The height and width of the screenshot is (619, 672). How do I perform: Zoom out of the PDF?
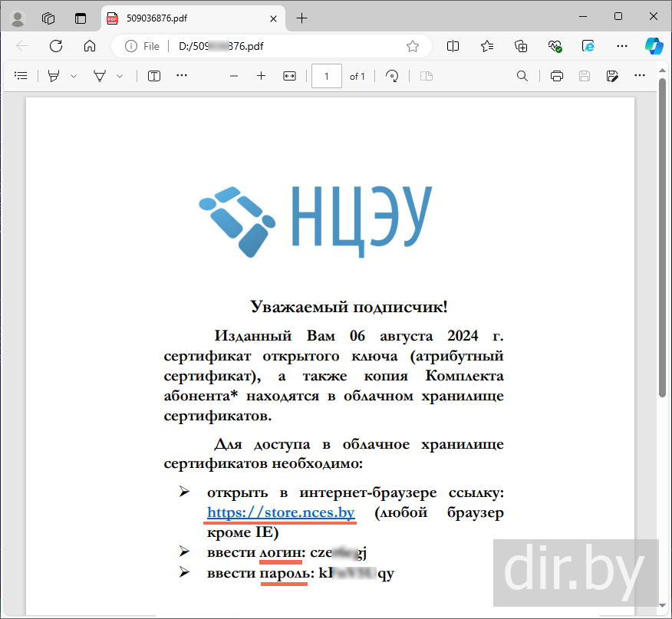coord(233,76)
